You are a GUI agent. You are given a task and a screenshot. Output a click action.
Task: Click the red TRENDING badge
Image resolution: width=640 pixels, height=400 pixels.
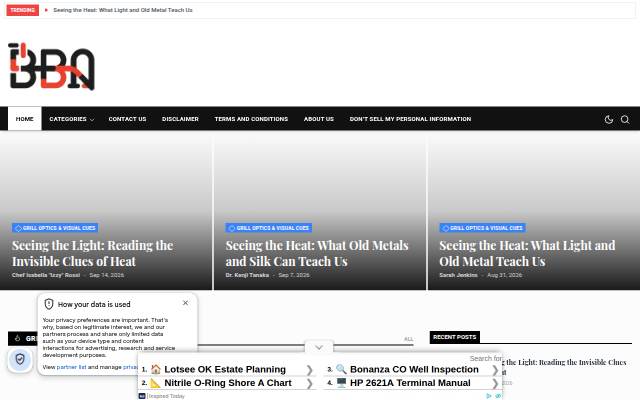point(22,10)
